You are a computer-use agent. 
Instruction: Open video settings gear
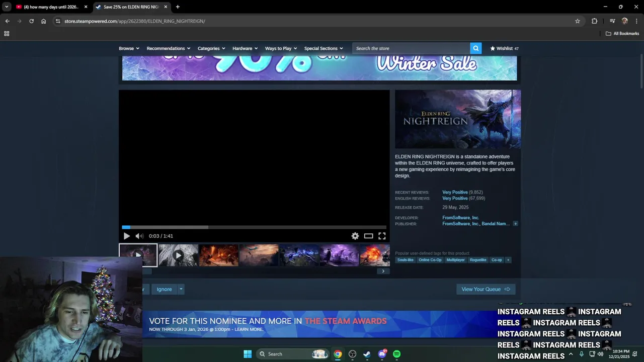pyautogui.click(x=355, y=236)
